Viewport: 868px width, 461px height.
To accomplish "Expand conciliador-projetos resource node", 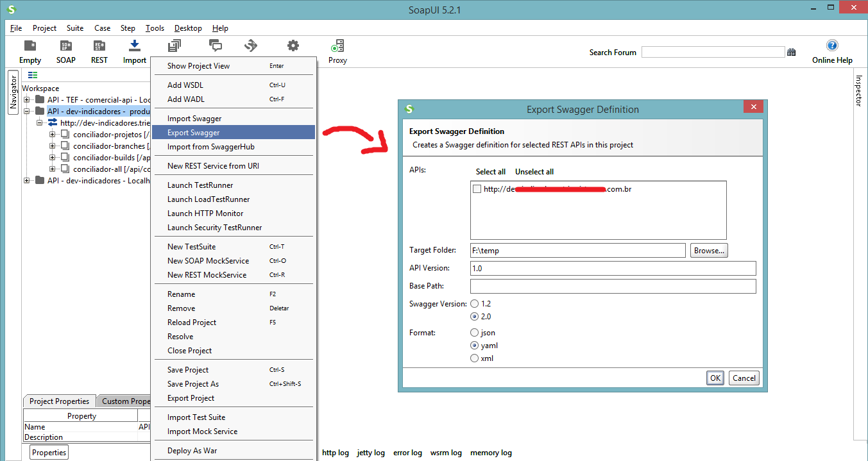I will coord(53,134).
